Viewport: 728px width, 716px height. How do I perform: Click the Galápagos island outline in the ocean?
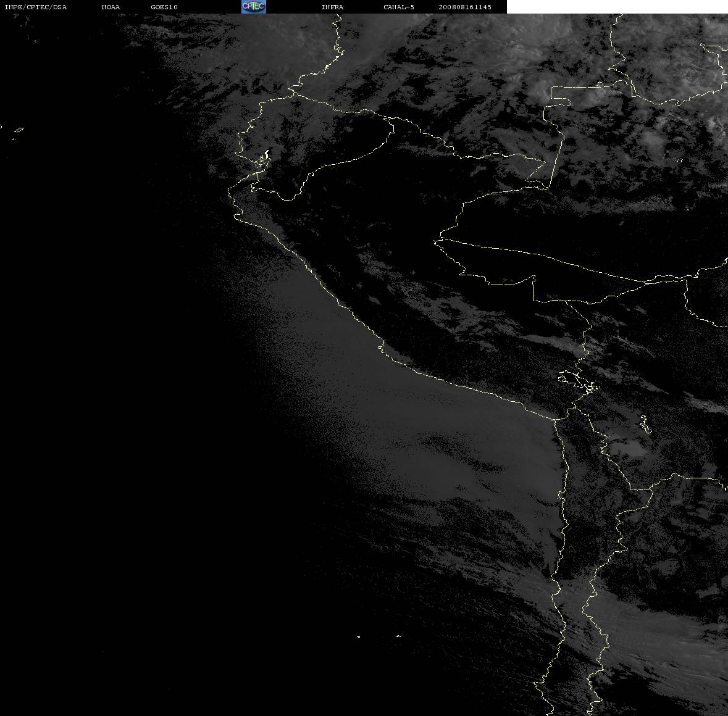point(18,130)
